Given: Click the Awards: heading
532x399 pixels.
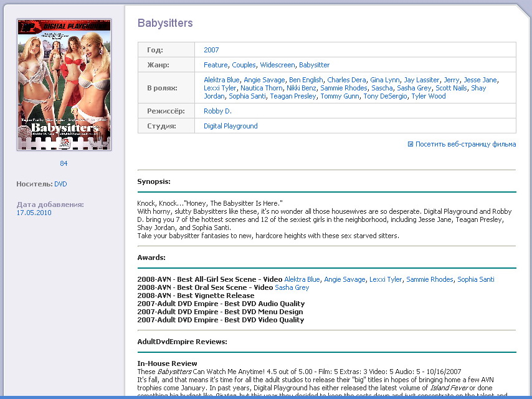Looking at the screenshot, I should (x=151, y=257).
